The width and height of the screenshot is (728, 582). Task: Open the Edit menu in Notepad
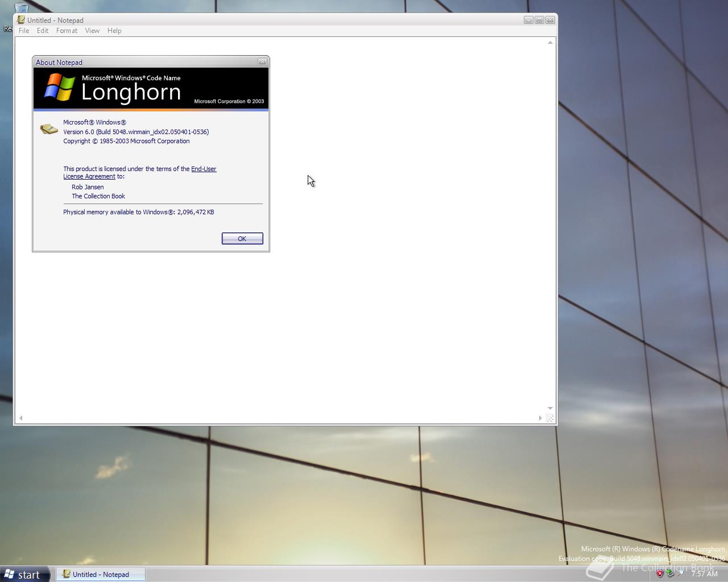click(43, 31)
